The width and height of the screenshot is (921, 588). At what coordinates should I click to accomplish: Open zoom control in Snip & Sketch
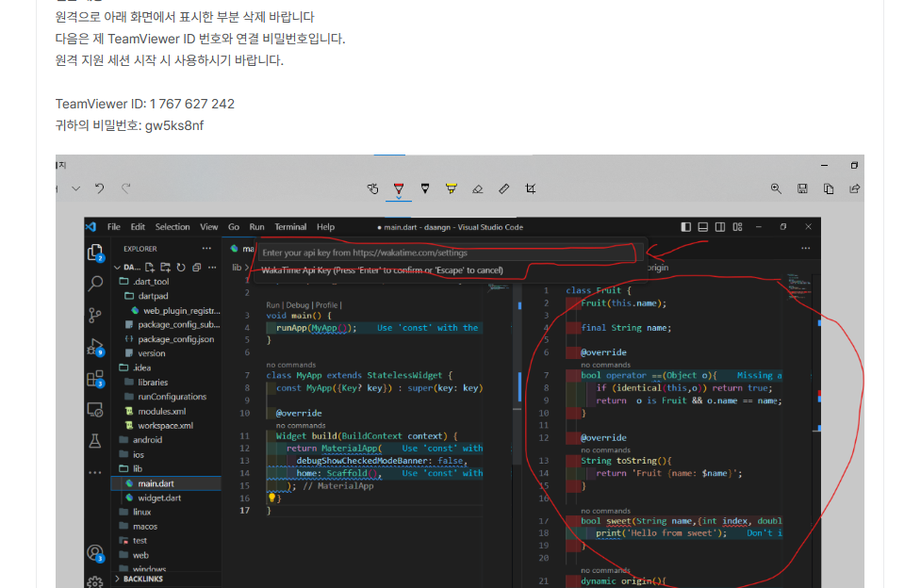[776, 188]
